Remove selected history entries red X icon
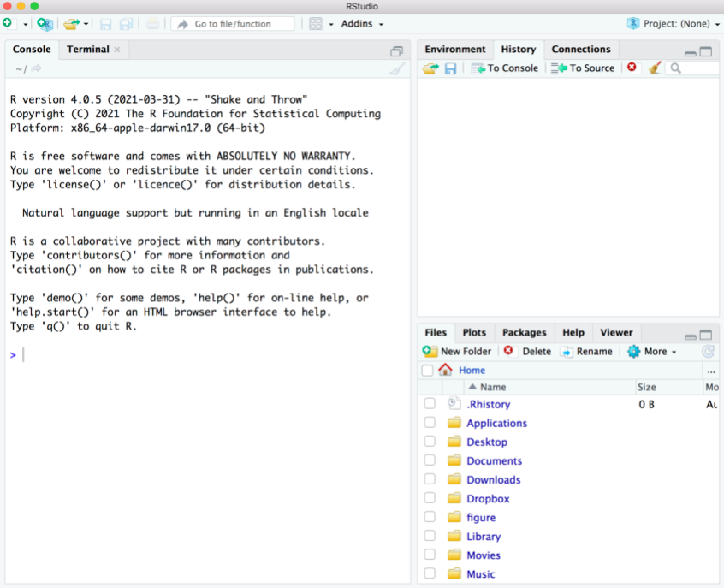This screenshot has height=588, width=724. coord(632,68)
